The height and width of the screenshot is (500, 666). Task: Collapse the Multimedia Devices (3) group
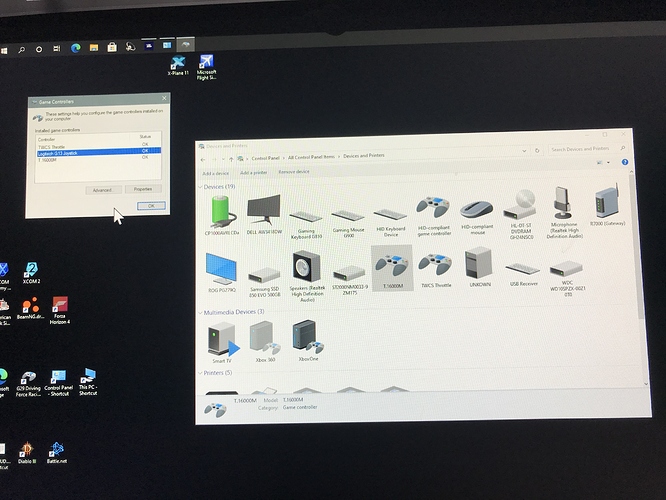[x=200, y=313]
